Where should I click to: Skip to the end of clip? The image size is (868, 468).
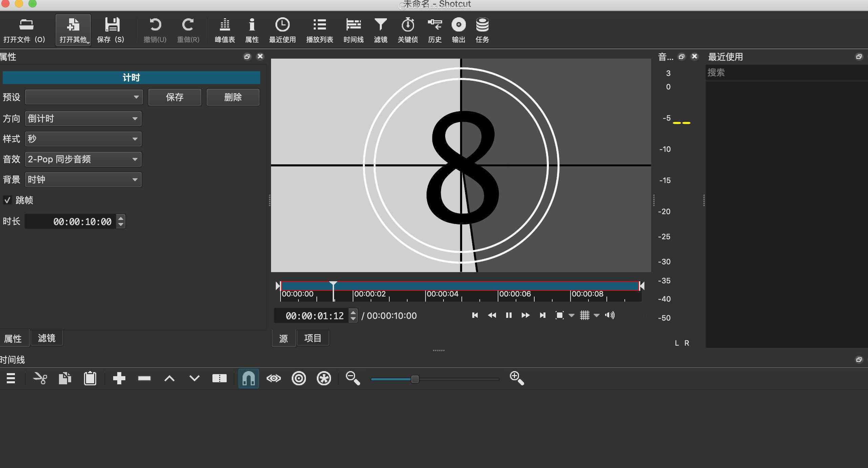point(542,315)
